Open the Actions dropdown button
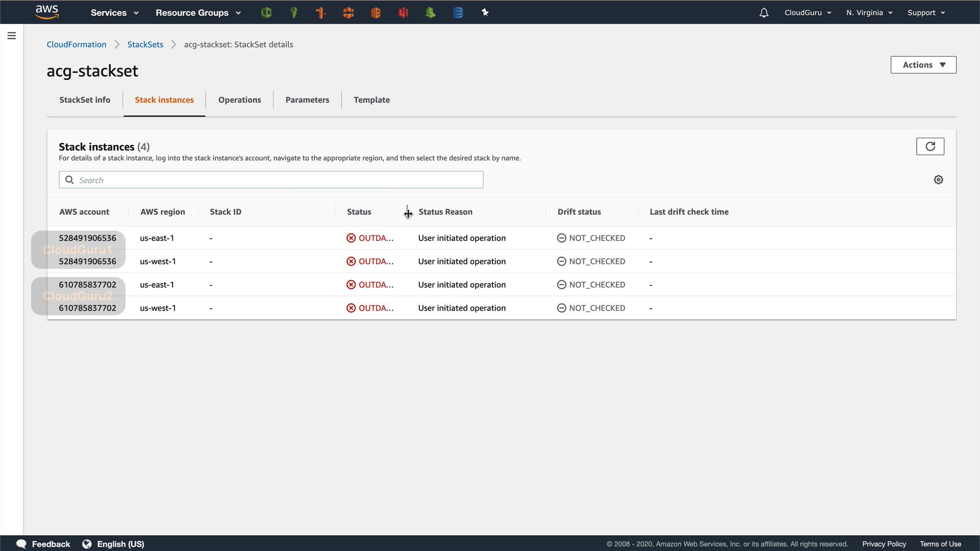 click(x=923, y=65)
